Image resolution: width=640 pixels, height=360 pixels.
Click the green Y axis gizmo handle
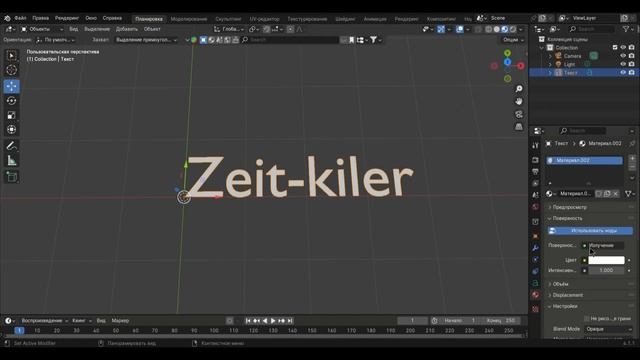507,53
